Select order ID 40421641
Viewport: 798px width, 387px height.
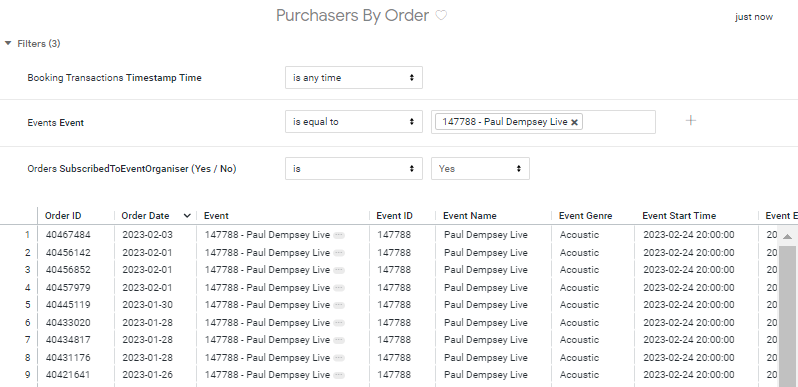68,374
